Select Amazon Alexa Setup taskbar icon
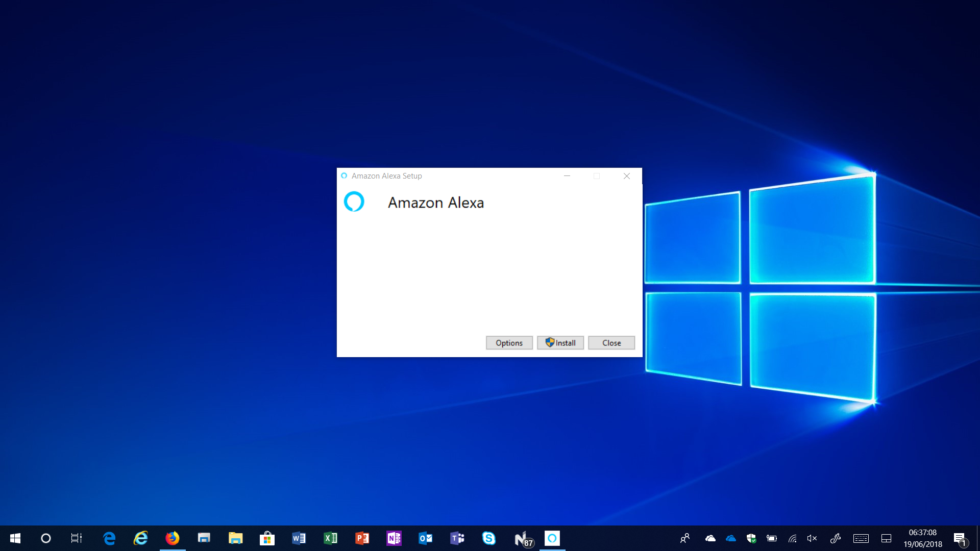 [x=552, y=538]
